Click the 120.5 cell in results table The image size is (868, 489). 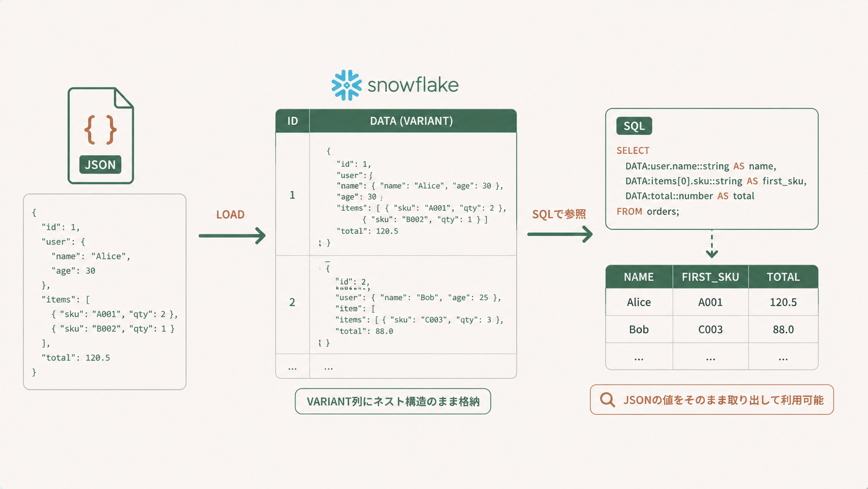click(x=783, y=302)
